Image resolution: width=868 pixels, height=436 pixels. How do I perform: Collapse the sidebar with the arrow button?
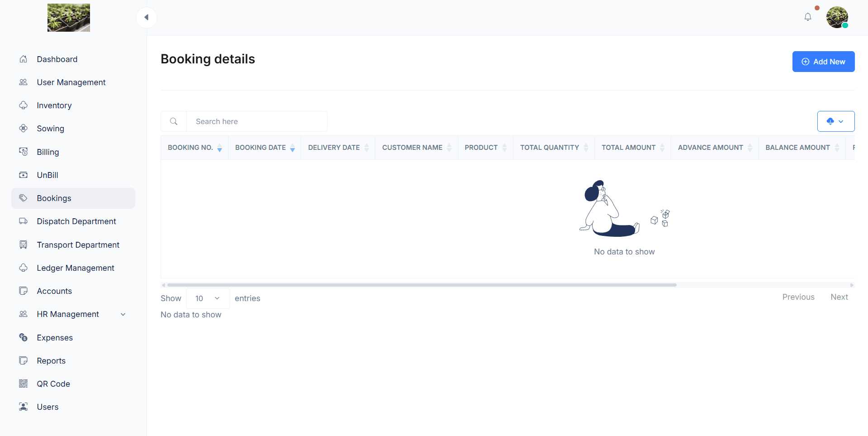pos(146,18)
